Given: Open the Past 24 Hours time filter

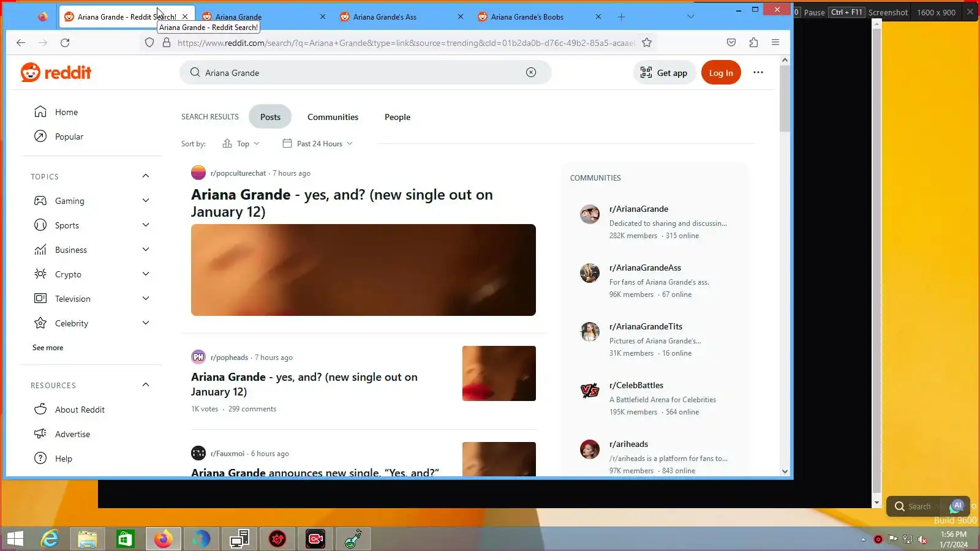Looking at the screenshot, I should click(317, 144).
